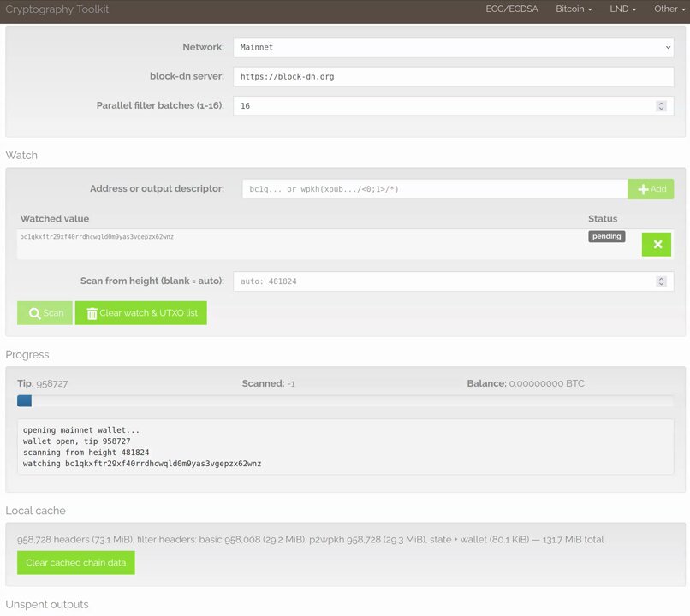
Task: Click the log line starting with 'watching bc1q'
Action: pos(142,464)
